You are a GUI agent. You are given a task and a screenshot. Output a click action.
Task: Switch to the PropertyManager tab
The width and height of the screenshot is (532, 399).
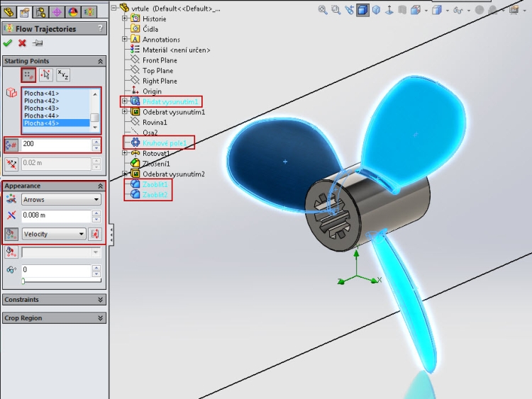[x=24, y=12]
